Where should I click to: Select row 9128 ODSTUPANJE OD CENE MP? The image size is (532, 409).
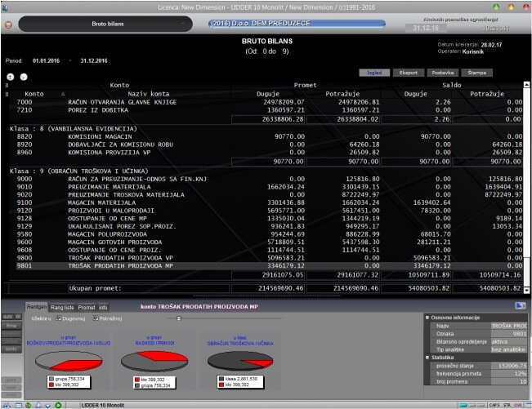point(269,219)
